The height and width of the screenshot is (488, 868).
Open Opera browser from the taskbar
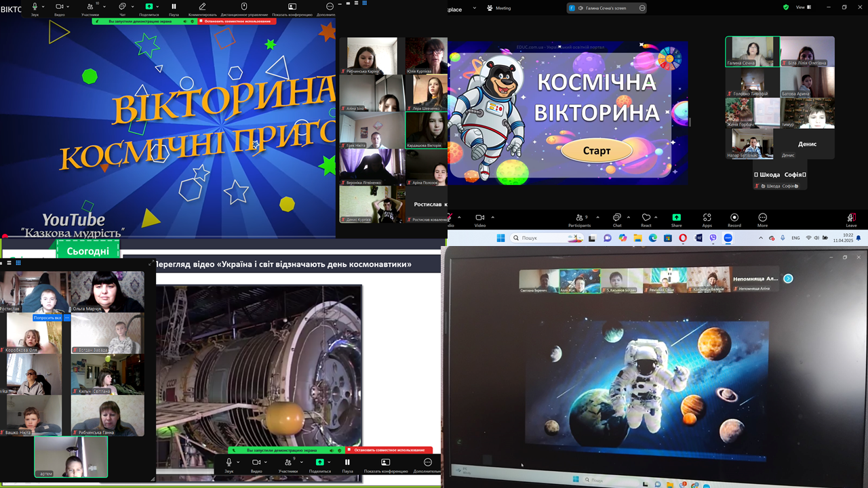point(683,238)
